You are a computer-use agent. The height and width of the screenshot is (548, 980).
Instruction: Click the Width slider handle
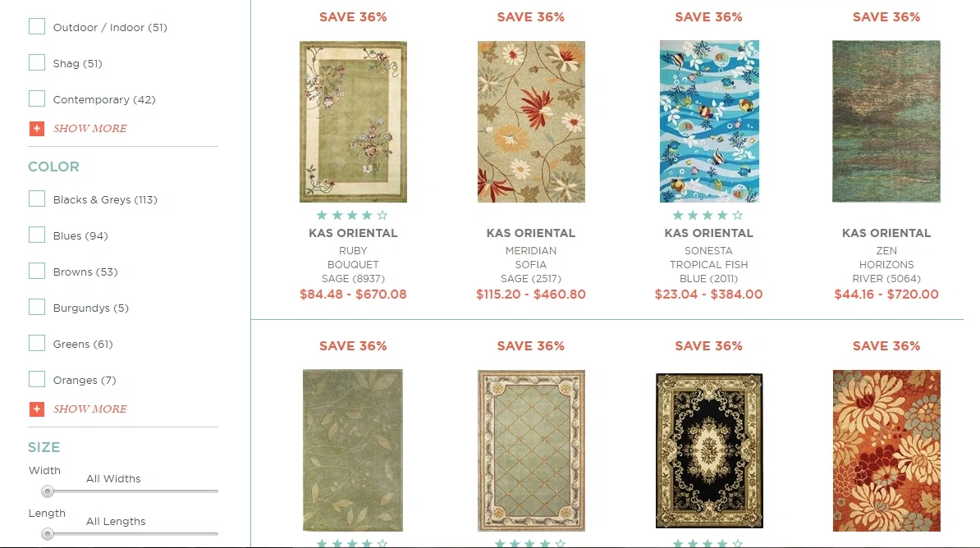point(48,491)
